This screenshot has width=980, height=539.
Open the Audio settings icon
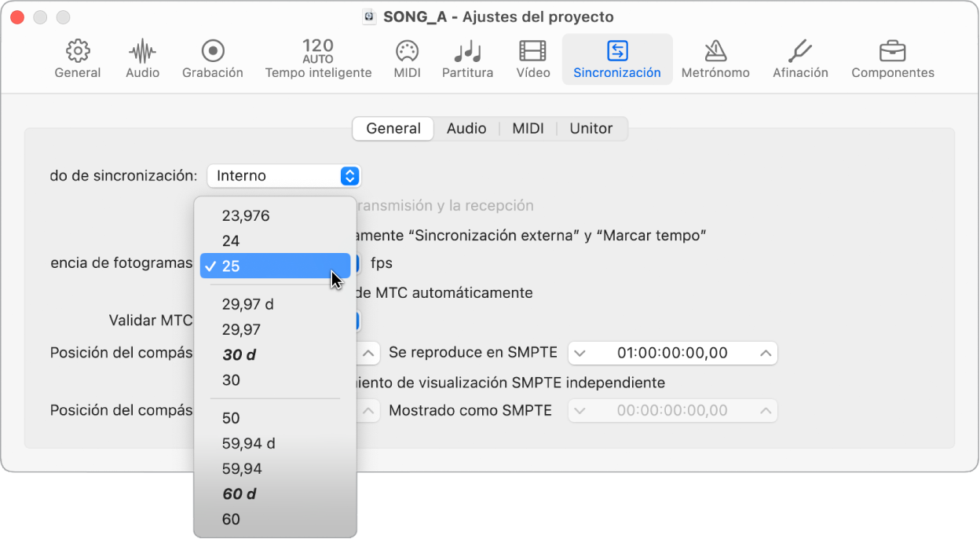[x=142, y=57]
